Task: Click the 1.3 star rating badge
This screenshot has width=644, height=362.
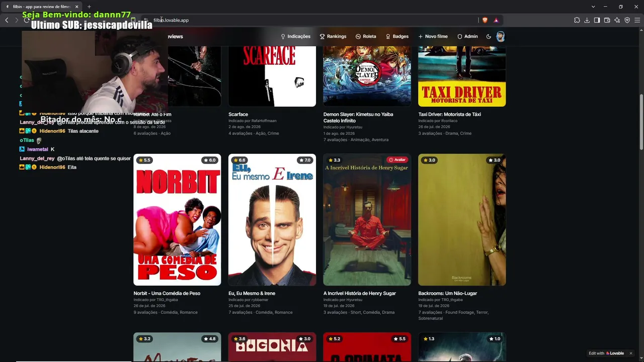Action: click(x=429, y=339)
